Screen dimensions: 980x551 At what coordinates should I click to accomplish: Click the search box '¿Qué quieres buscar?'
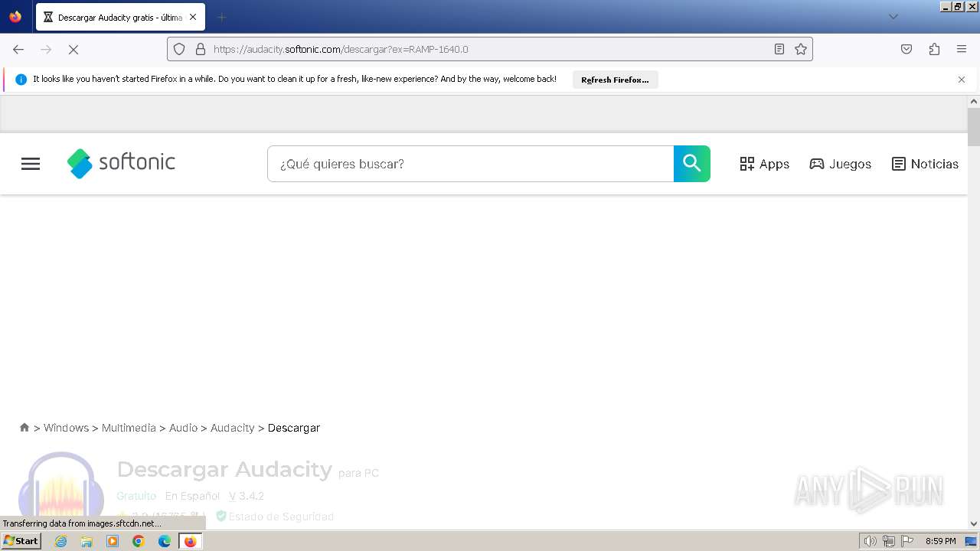470,164
